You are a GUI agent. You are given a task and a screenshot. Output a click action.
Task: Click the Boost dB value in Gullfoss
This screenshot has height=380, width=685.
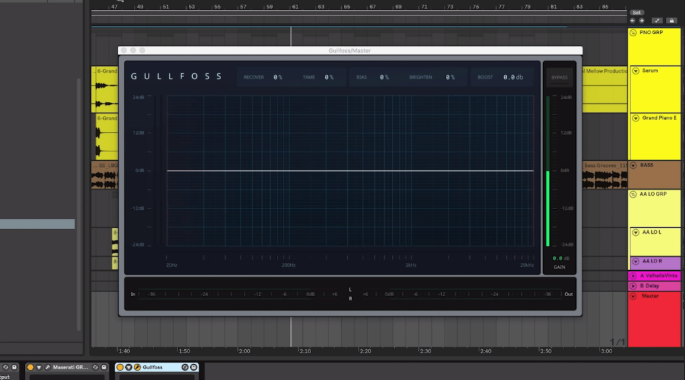(x=513, y=77)
